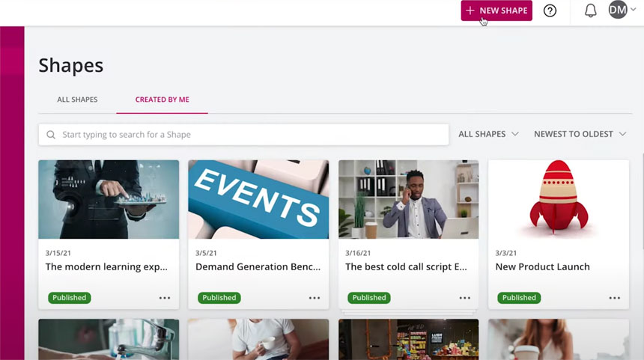Click the DM user avatar
644x360 pixels.
tap(618, 10)
